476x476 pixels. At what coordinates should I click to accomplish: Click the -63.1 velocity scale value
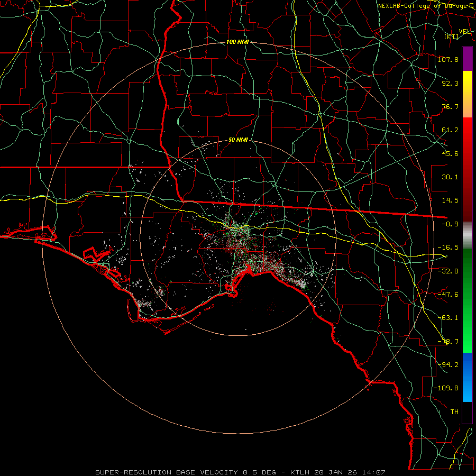point(448,318)
